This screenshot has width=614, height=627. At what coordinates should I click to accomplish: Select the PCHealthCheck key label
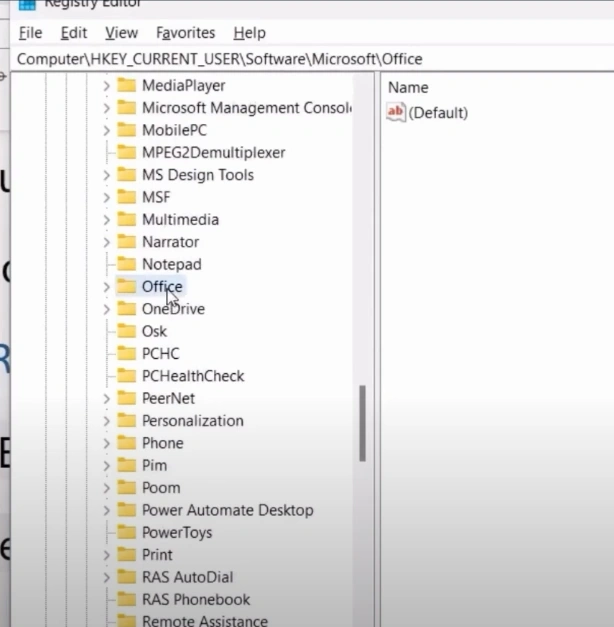193,376
